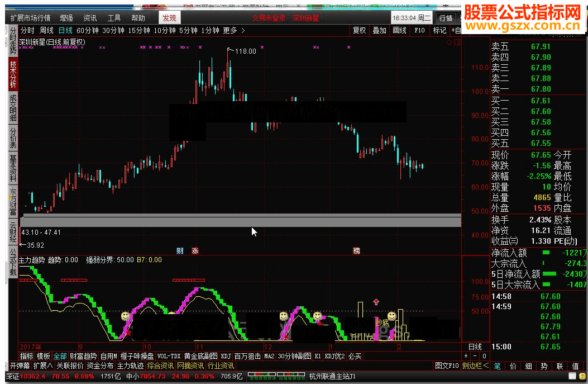Click the red diamond icon above the price axis
The width and height of the screenshot is (588, 384).
(x=450, y=42)
